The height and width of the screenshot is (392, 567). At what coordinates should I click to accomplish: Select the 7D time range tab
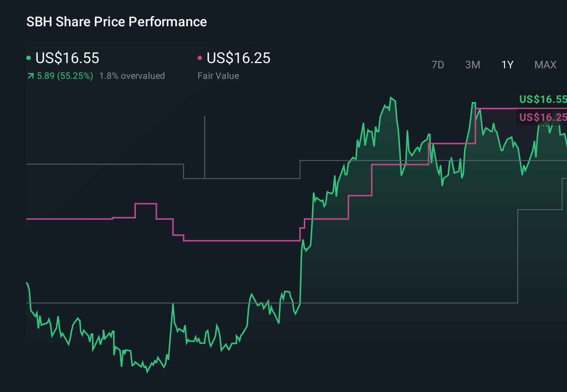pyautogui.click(x=438, y=65)
